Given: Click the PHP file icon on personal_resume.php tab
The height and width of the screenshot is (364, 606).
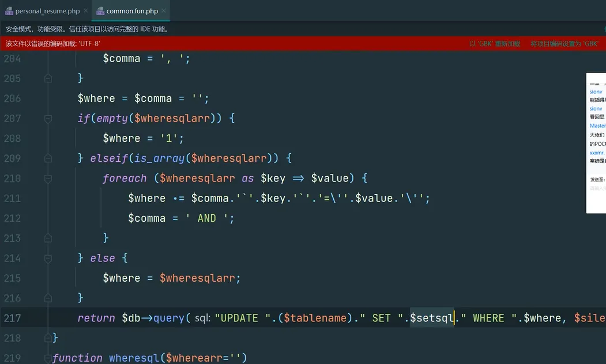Looking at the screenshot, I should [9, 11].
